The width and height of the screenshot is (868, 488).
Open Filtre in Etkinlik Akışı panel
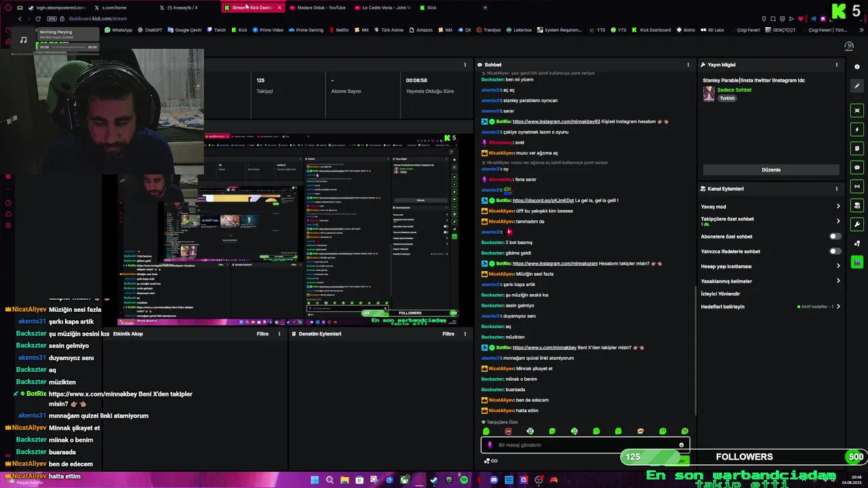(262, 334)
